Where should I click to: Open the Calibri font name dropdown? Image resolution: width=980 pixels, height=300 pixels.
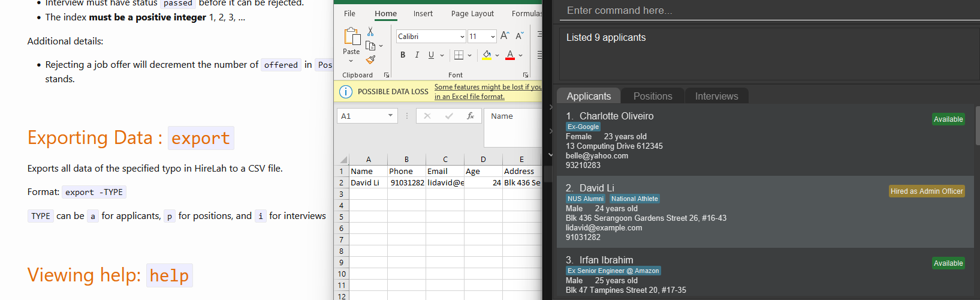coord(462,37)
